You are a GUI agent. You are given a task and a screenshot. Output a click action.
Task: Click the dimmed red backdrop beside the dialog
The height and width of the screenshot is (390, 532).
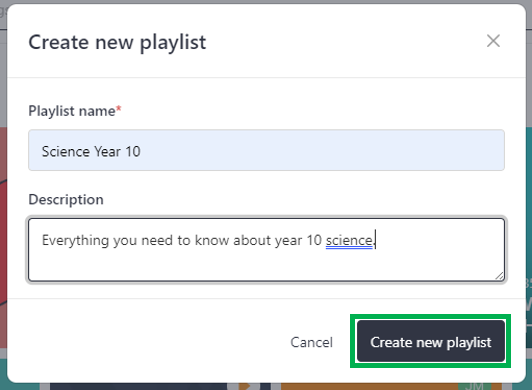(3, 238)
